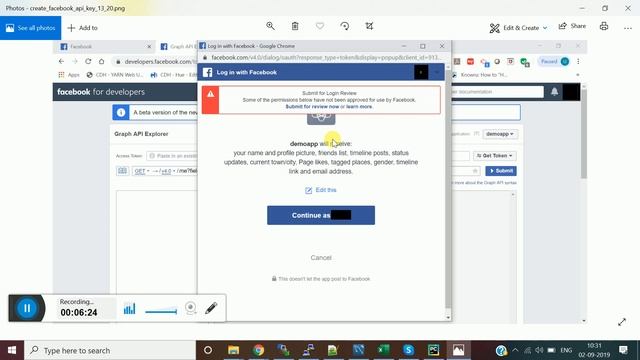Click learn more link in warning

(x=359, y=107)
